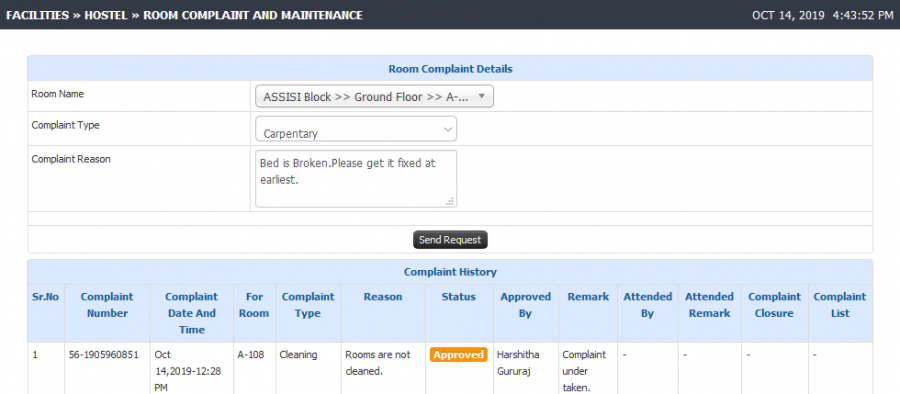900x394 pixels.
Task: Click the Room Complaint Details heading
Action: 450,68
